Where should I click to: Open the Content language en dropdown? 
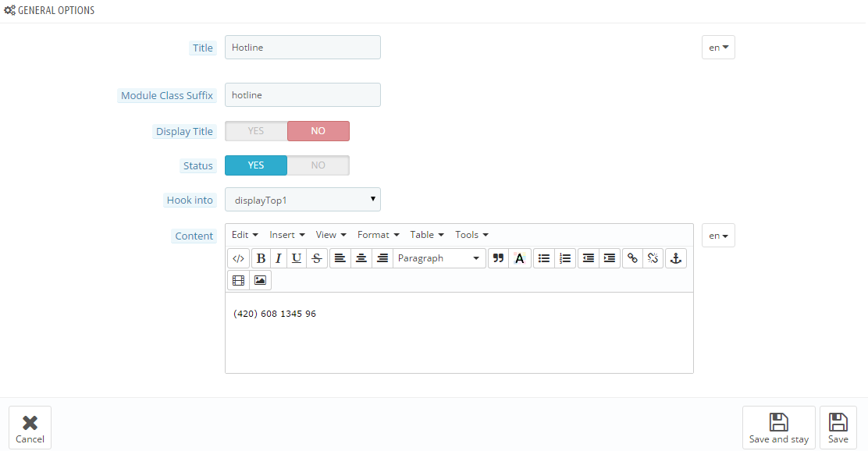(718, 236)
